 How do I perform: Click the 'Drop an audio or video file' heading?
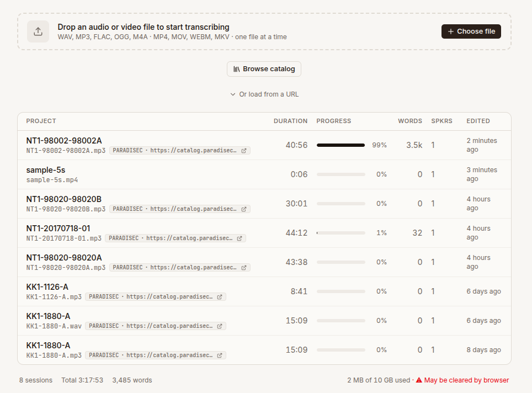coord(143,27)
